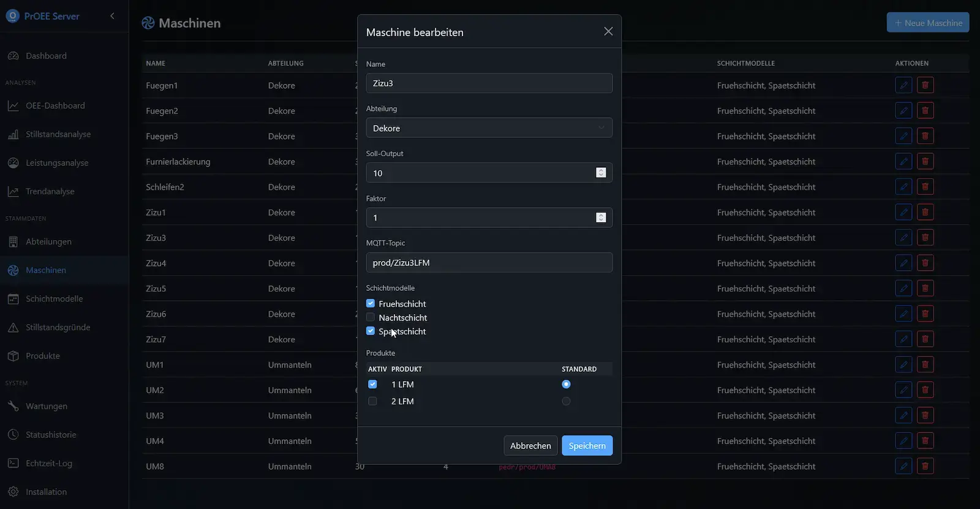Click the edit pencil icon for Fuegen1

coord(903,85)
